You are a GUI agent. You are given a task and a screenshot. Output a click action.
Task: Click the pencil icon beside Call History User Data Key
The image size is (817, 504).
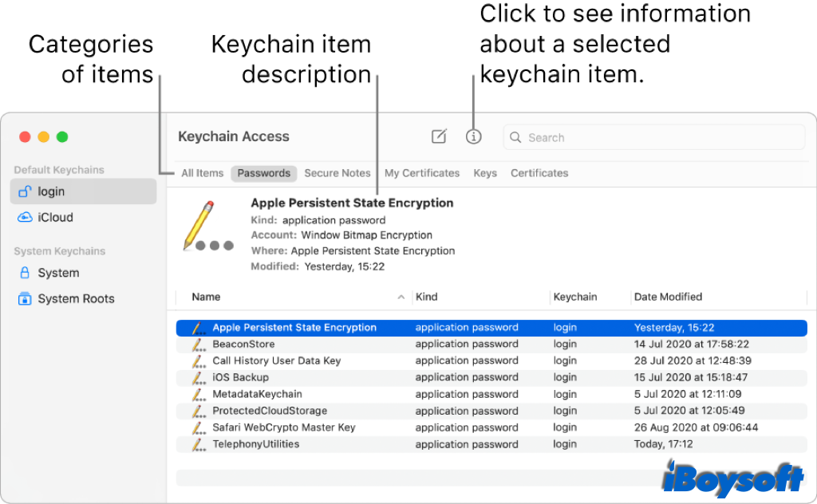click(199, 361)
